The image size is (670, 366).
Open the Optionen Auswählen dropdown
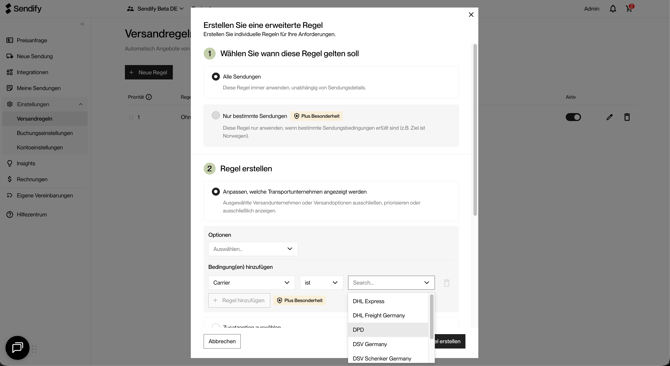point(253,249)
